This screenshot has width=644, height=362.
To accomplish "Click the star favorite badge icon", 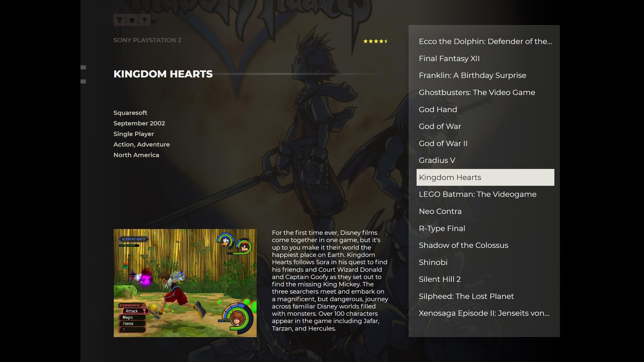I will point(132,20).
